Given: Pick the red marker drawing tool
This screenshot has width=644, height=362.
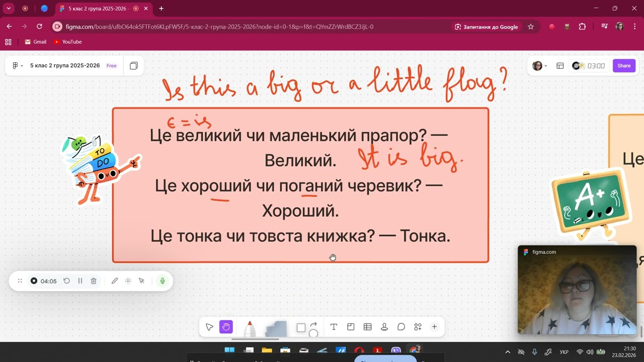Looking at the screenshot, I should [x=250, y=328].
